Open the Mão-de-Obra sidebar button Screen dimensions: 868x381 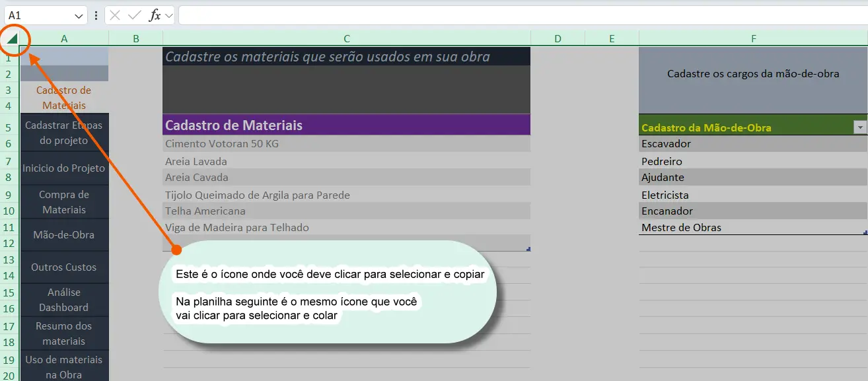point(64,234)
